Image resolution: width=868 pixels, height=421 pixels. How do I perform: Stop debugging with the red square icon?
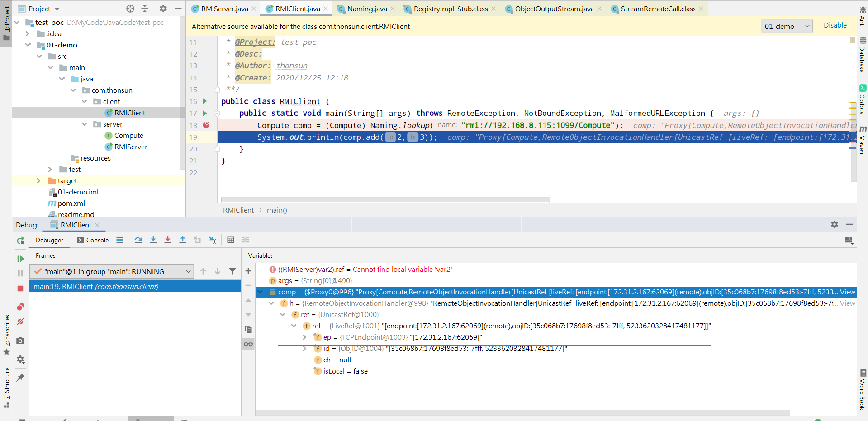[20, 288]
